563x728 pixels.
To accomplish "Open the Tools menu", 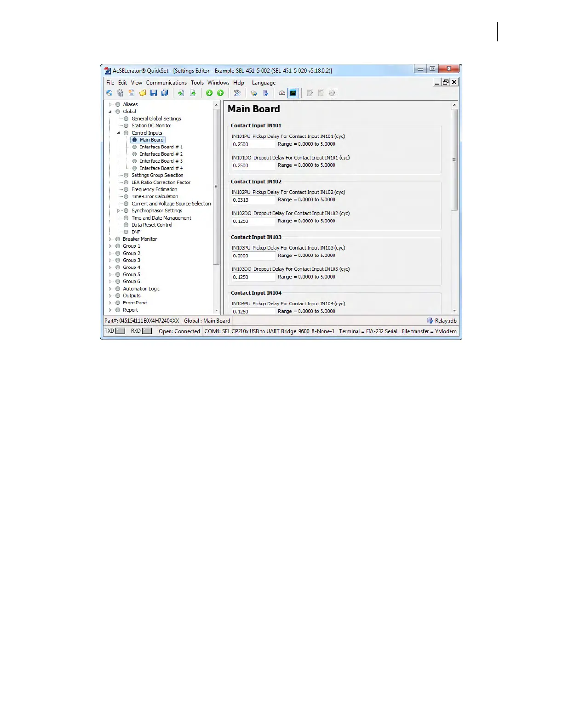I will pos(197,83).
